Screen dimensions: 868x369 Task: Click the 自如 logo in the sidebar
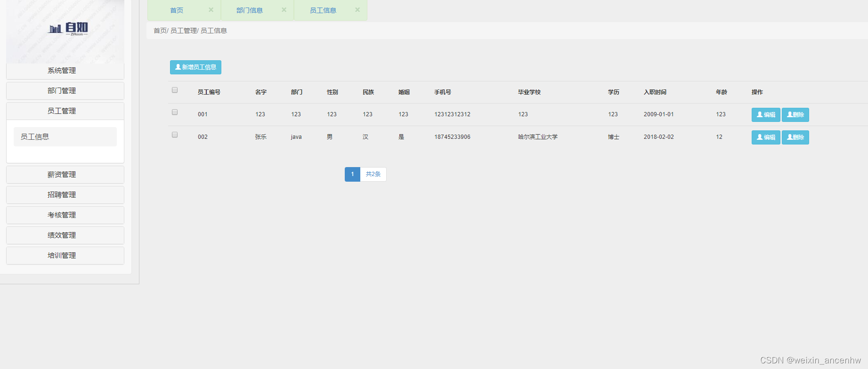pos(68,29)
